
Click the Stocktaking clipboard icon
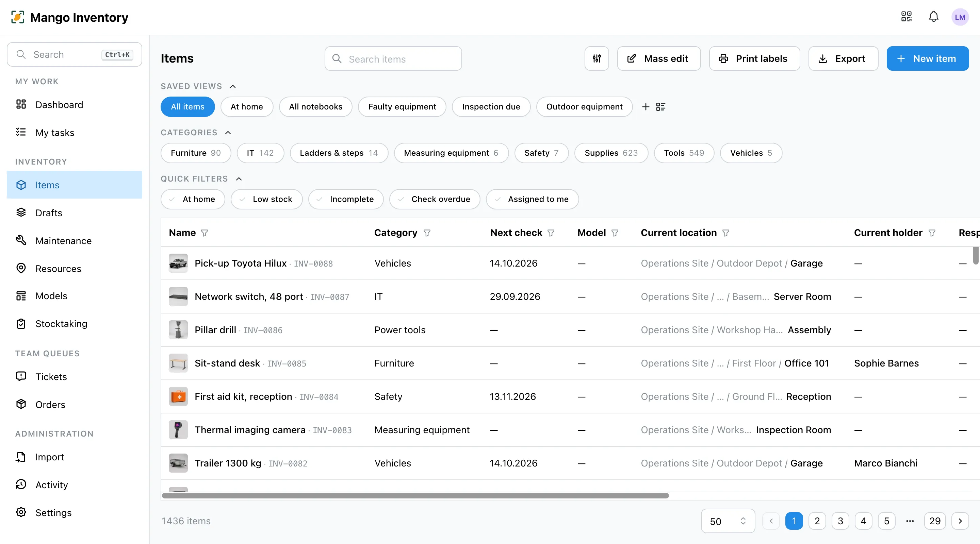tap(21, 324)
